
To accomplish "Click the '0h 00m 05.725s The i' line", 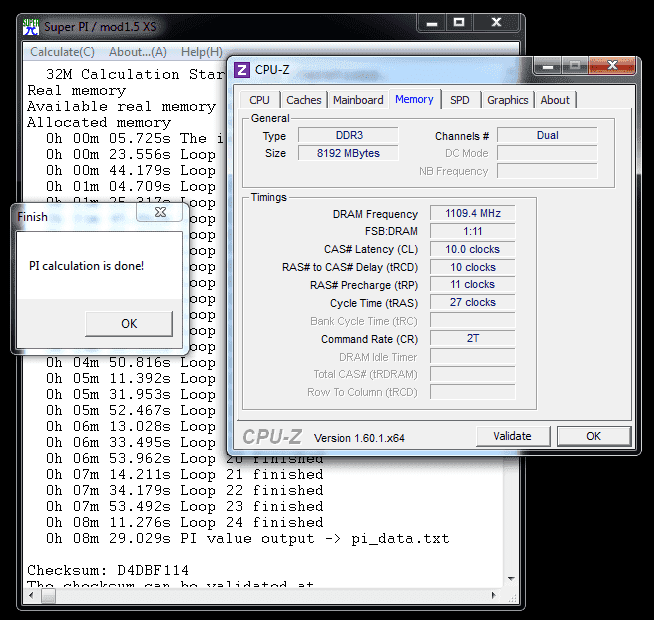I will 135,138.
